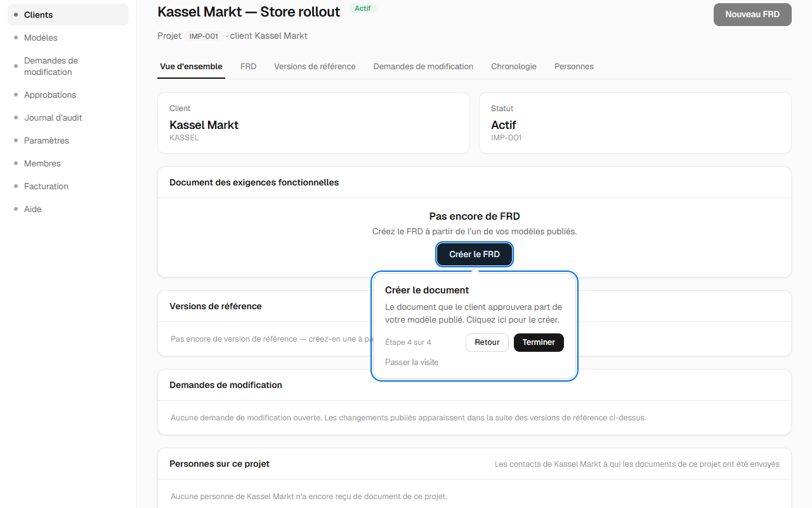Click the 'Étape 4 sur 4' text
Image resolution: width=812 pixels, height=508 pixels.
pyautogui.click(x=408, y=342)
